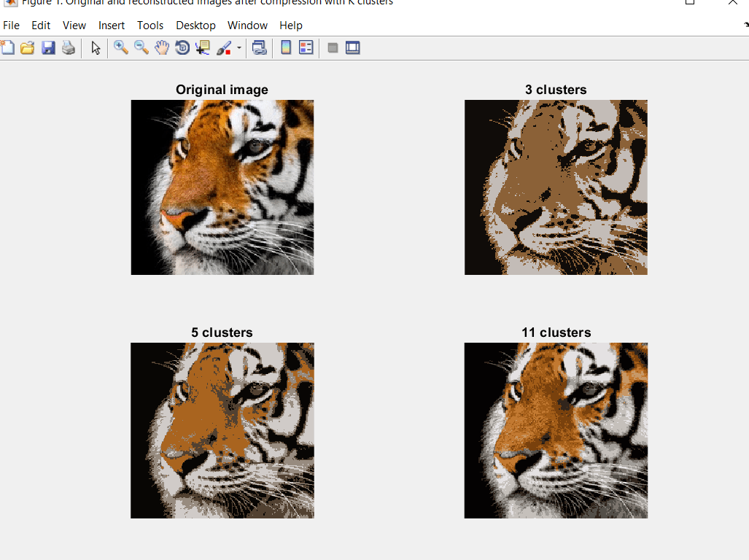Open the File menu
The height and width of the screenshot is (560, 749).
point(11,26)
